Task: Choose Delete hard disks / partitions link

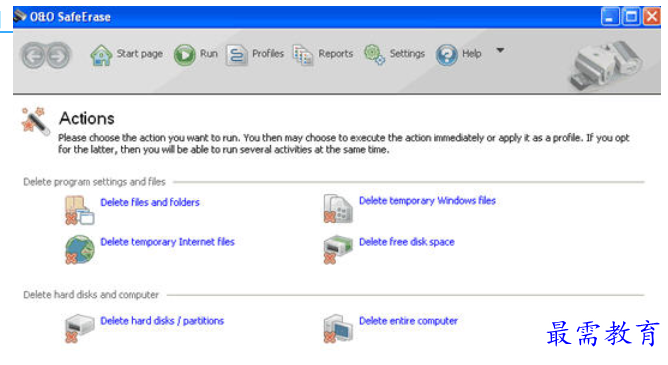Action: pos(162,321)
